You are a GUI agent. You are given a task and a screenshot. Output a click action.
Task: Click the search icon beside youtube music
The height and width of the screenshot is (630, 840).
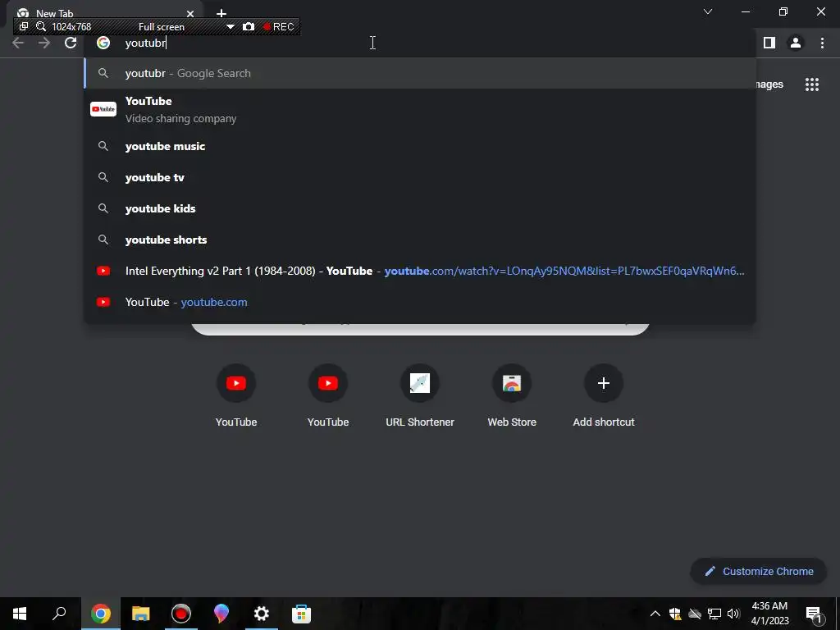[103, 146]
